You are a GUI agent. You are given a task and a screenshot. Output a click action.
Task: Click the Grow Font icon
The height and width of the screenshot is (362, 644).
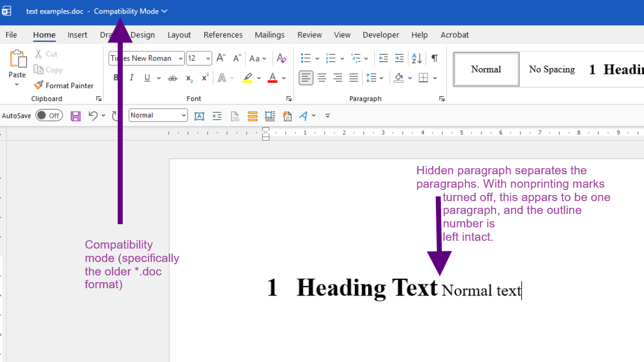pos(220,58)
